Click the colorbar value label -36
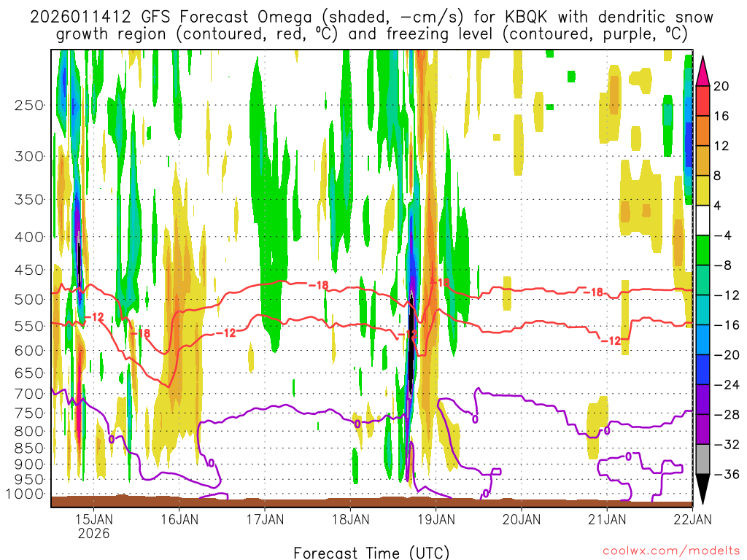 pos(727,474)
